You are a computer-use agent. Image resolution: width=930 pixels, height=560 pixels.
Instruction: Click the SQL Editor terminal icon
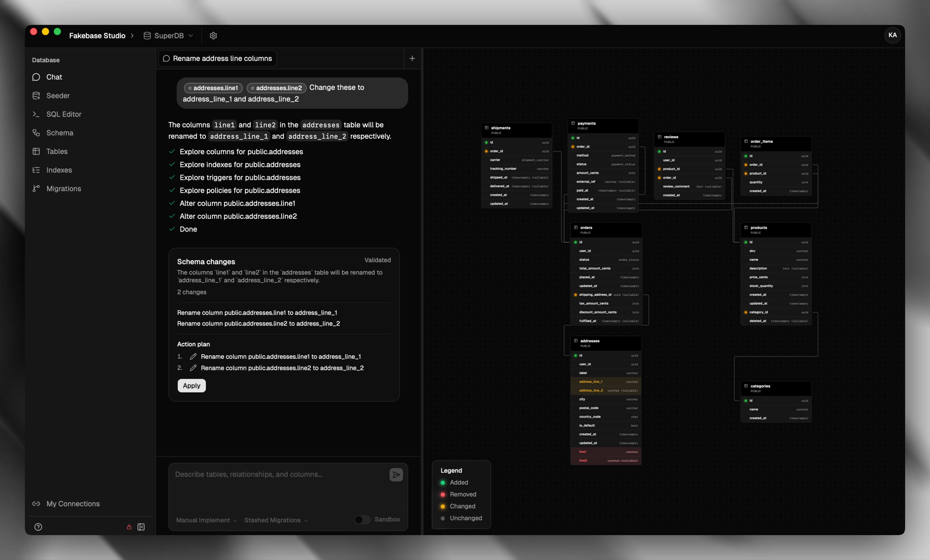[x=36, y=114]
